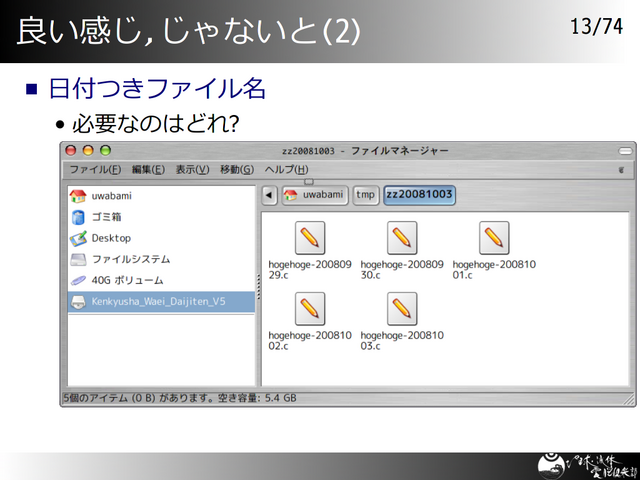The image size is (640, 480).
Task: Open the ファイル(F) menu
Action: tap(95, 169)
